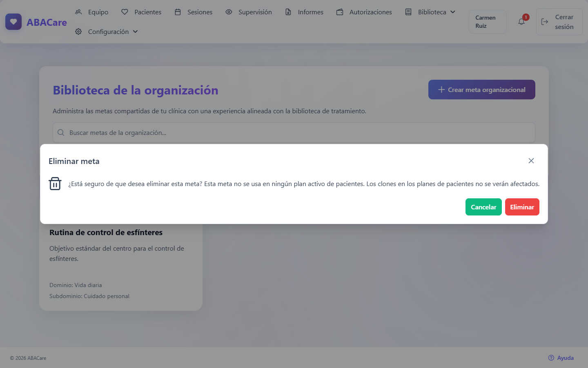This screenshot has width=588, height=368.
Task: Click the ABACare brand name
Action: pyautogui.click(x=47, y=22)
